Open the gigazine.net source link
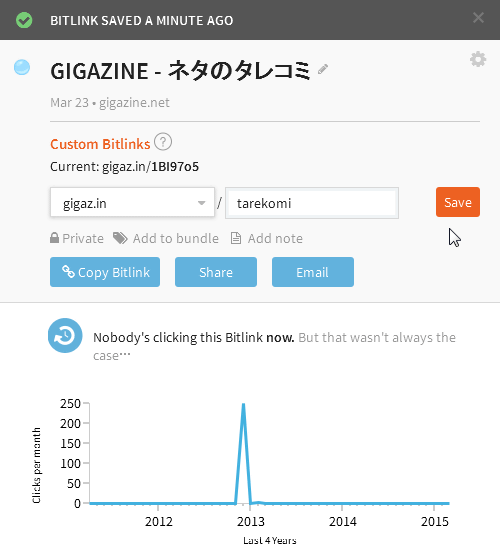This screenshot has width=500, height=554. [x=134, y=102]
